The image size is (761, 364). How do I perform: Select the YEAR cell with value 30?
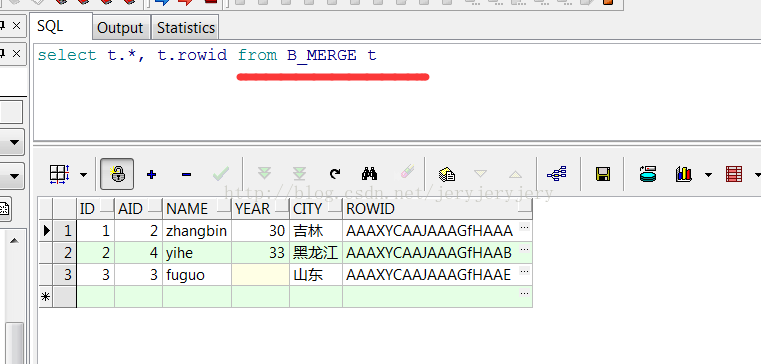[260, 231]
